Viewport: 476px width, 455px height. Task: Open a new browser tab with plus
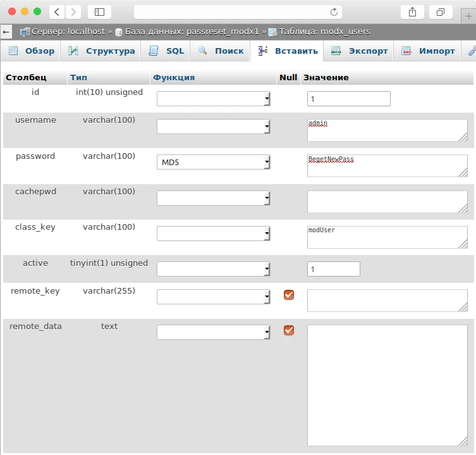point(468,16)
